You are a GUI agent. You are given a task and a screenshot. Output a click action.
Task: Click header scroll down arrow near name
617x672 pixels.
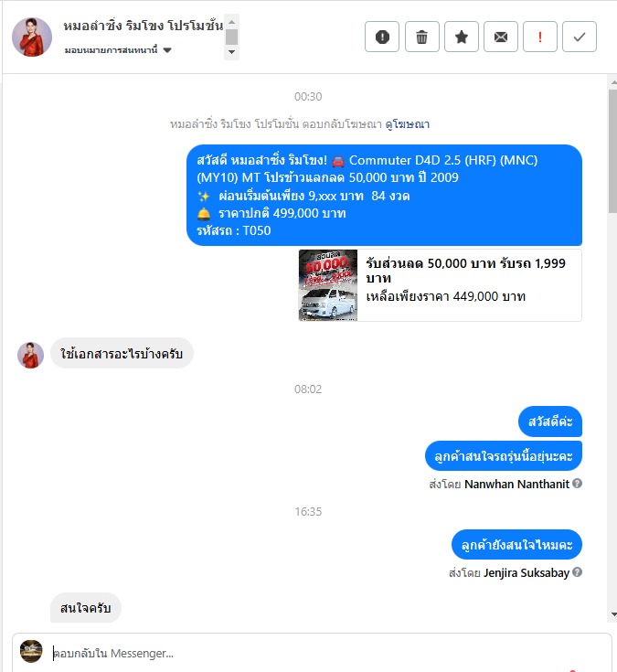pos(231,52)
